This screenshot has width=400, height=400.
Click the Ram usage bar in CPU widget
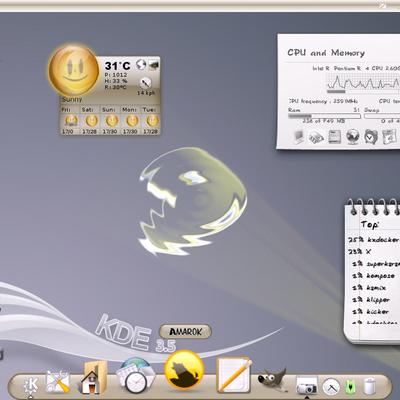pos(324,116)
